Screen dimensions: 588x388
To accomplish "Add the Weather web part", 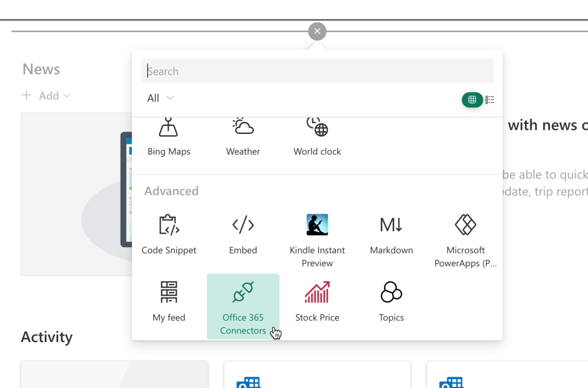I will click(243, 138).
